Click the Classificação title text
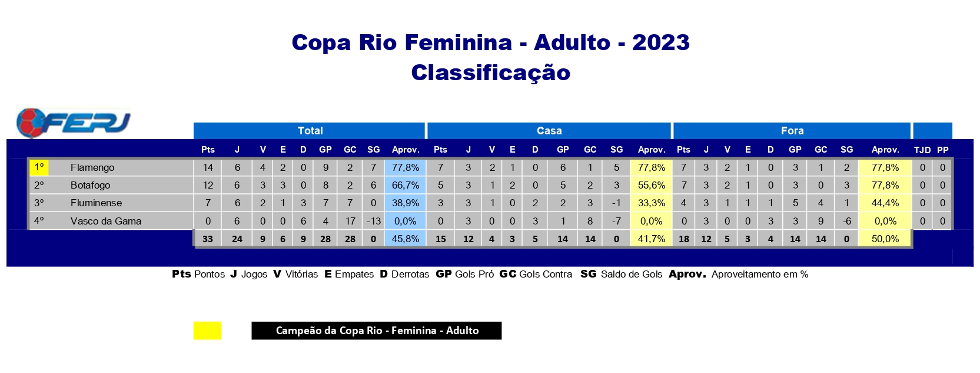 [490, 72]
